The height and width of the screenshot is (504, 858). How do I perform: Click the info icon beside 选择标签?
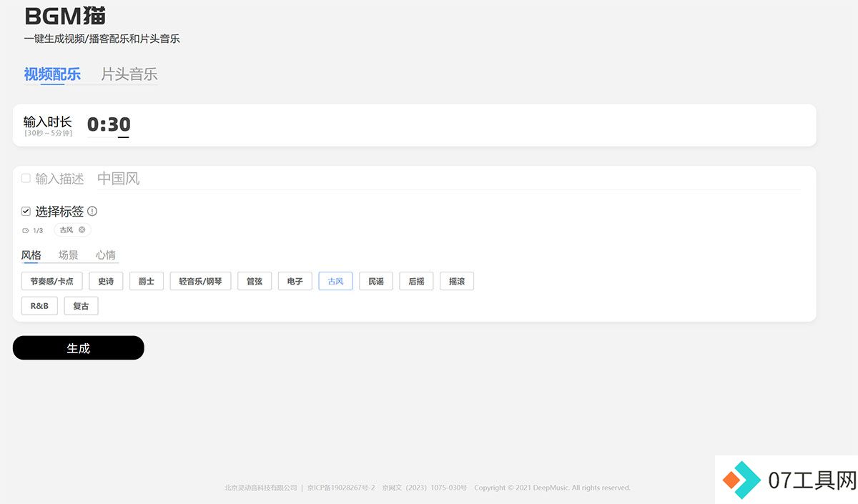point(92,212)
